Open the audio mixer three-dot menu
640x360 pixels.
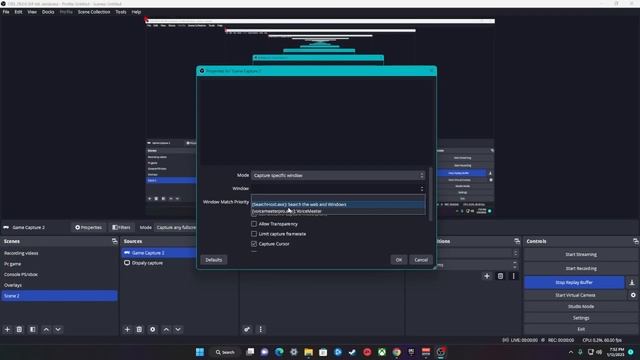pyautogui.click(x=260, y=329)
